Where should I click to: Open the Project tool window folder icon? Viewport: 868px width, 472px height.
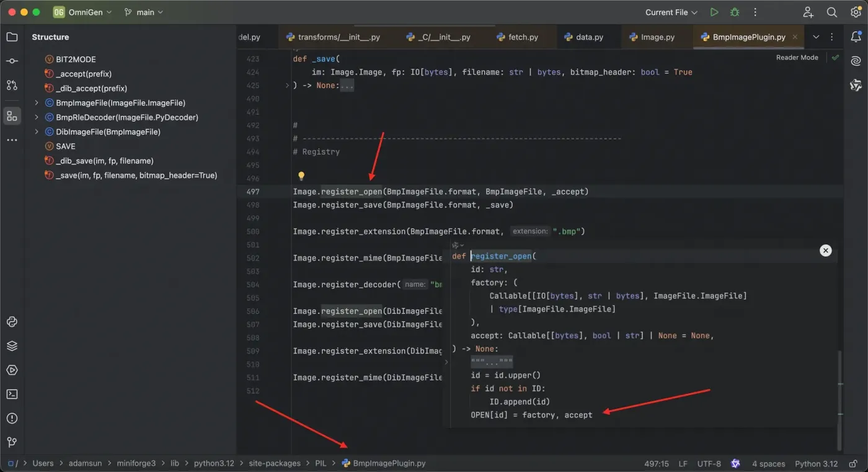click(x=12, y=37)
